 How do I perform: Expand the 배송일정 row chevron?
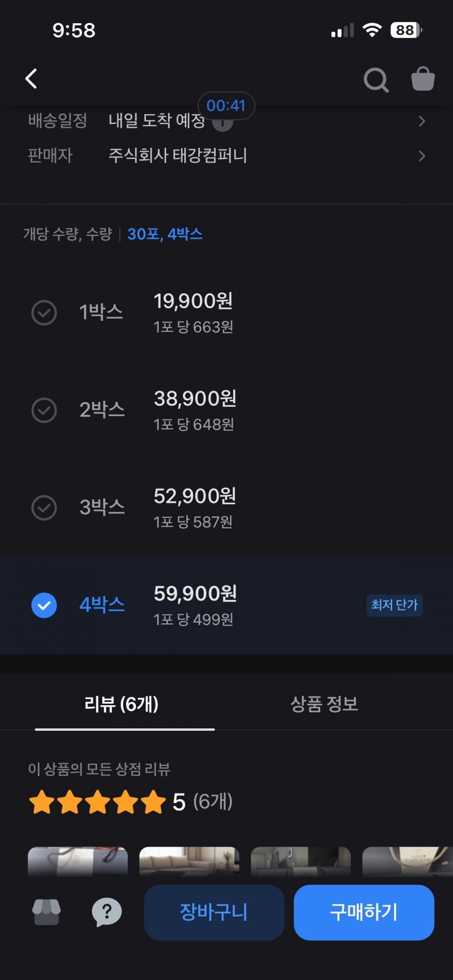click(422, 121)
